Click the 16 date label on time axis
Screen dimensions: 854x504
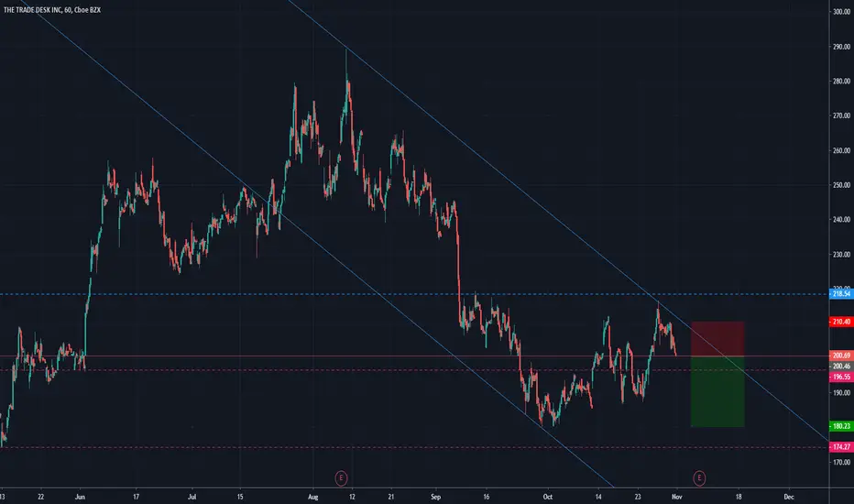(487, 497)
